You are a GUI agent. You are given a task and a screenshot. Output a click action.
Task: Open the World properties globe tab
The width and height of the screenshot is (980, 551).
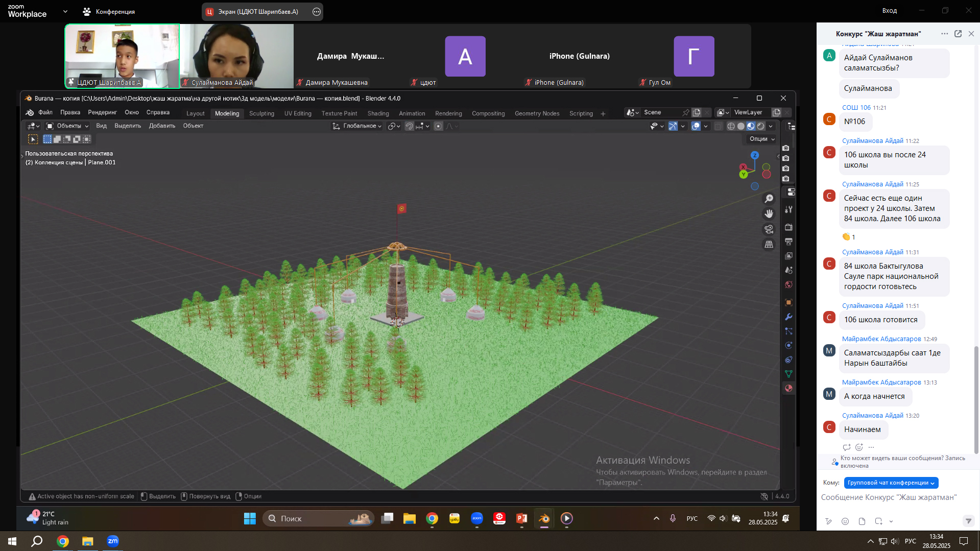pyautogui.click(x=788, y=284)
